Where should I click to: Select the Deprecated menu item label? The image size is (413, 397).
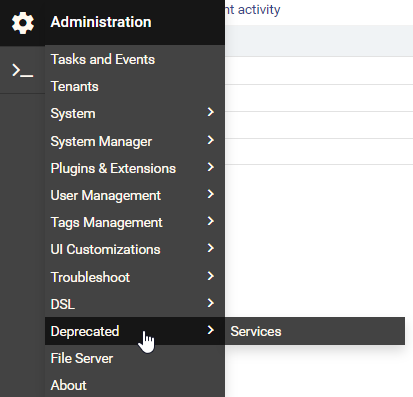85,331
